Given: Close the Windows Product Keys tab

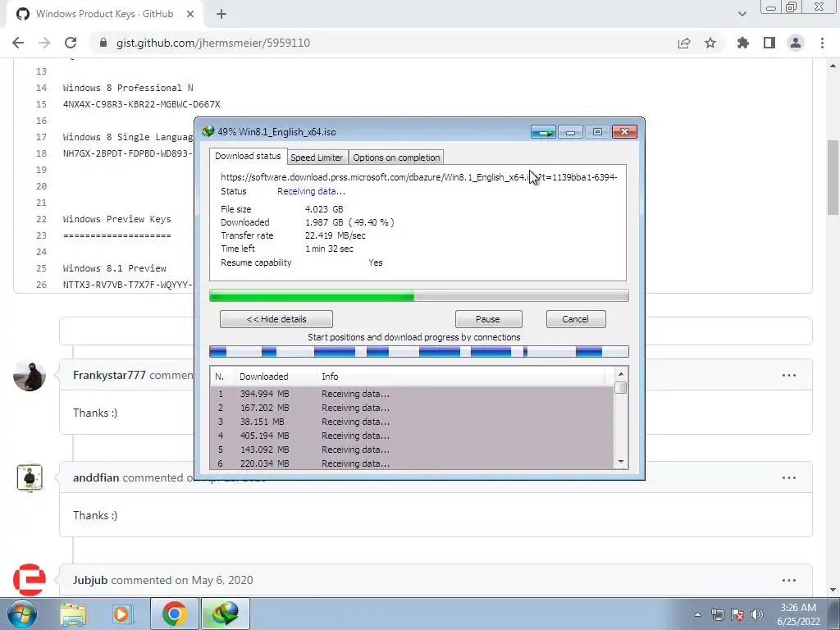Looking at the screenshot, I should (x=190, y=14).
